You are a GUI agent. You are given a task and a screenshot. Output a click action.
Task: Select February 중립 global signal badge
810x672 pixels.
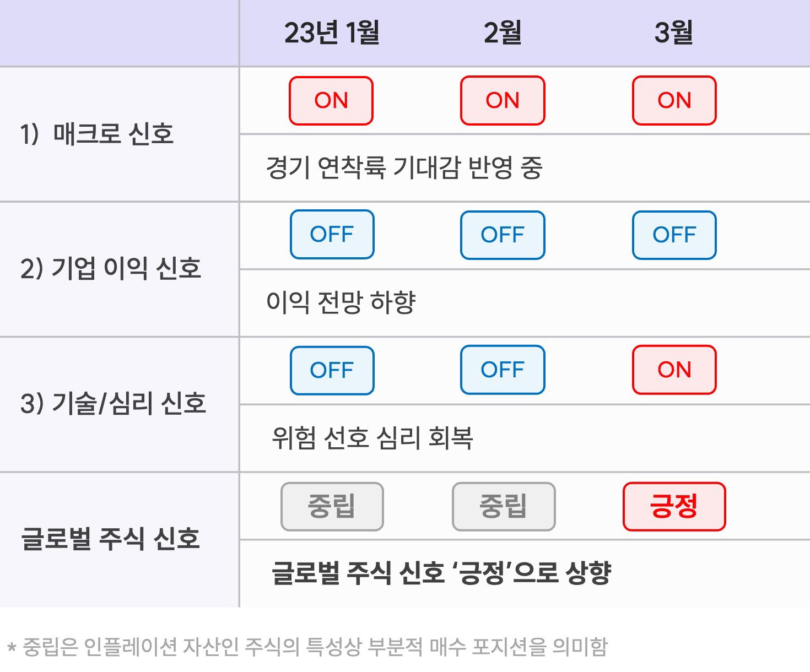[504, 506]
